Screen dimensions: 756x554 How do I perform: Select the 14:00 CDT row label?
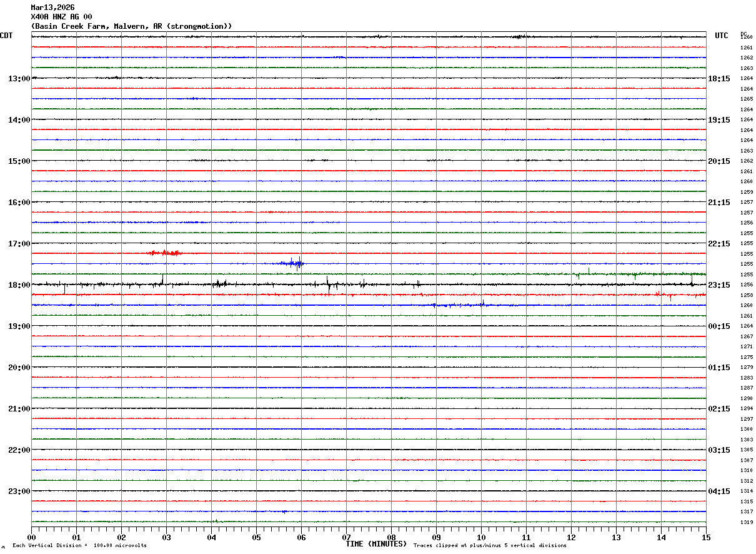[19, 120]
